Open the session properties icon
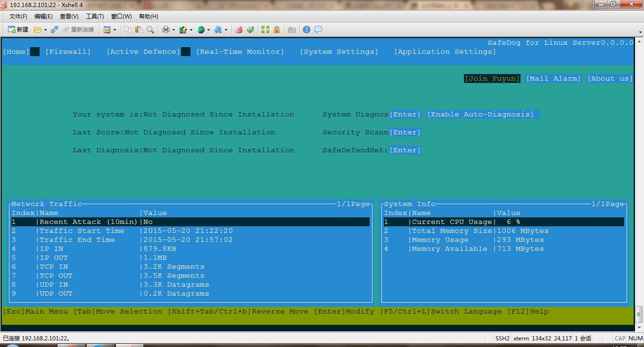Screen dimensions: 644x347 107,30
